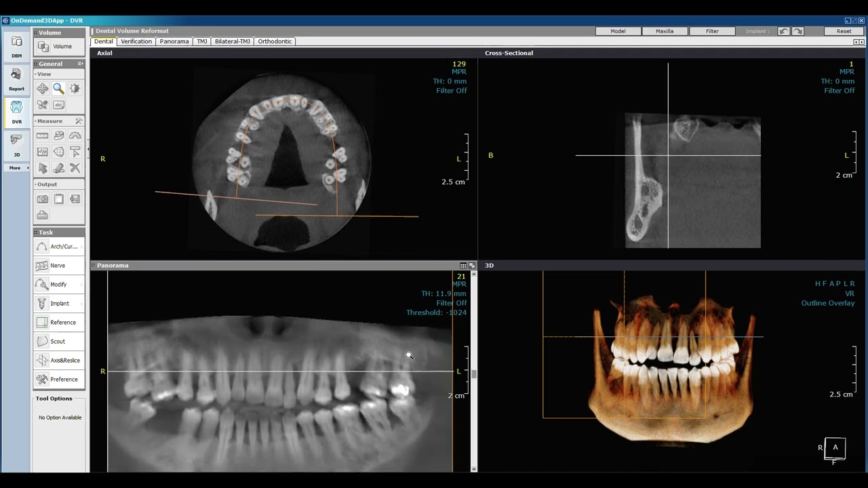The width and height of the screenshot is (868, 488).
Task: Switch to the Bilateral-TMJ tab
Action: coord(233,41)
